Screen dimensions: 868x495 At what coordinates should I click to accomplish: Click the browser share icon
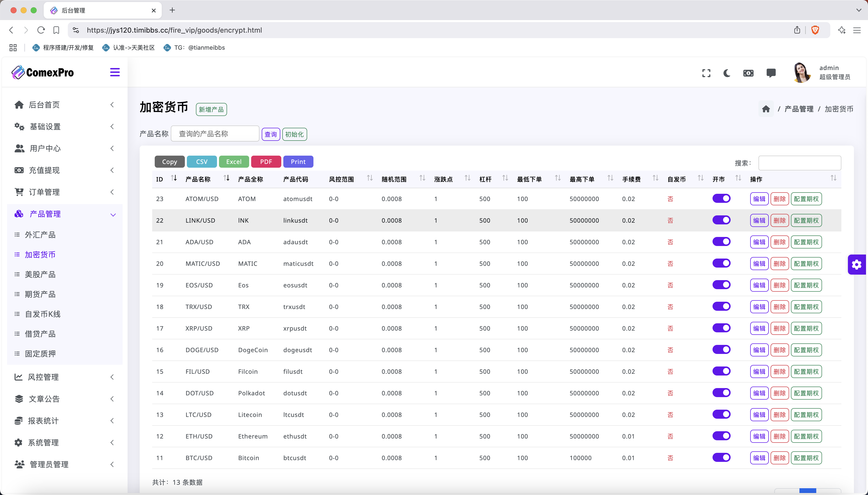(x=797, y=30)
